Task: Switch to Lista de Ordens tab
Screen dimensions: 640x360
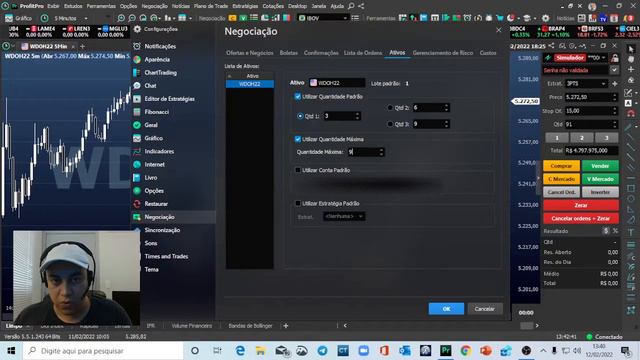Action: pos(363,53)
